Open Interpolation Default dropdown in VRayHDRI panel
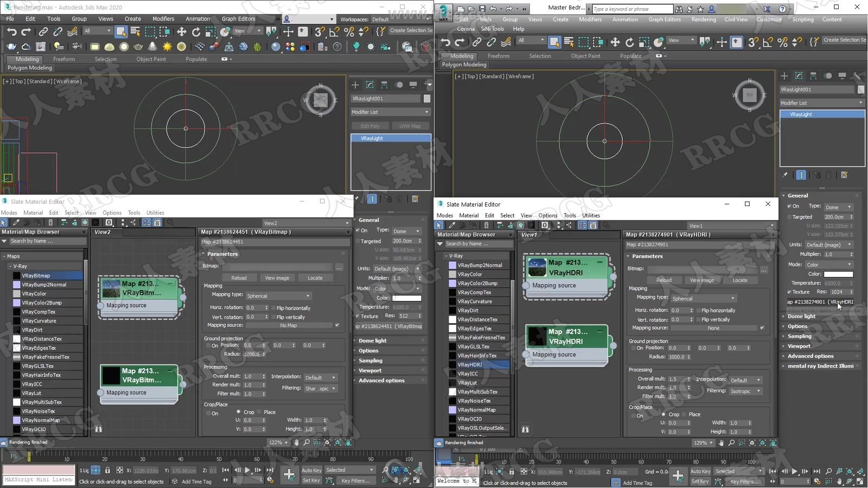Screen dimensions: 868x488 click(x=745, y=380)
